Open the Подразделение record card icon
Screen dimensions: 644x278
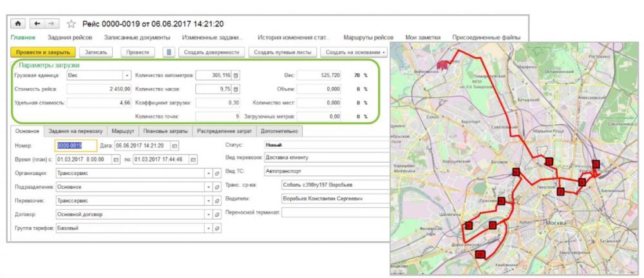coord(218,187)
